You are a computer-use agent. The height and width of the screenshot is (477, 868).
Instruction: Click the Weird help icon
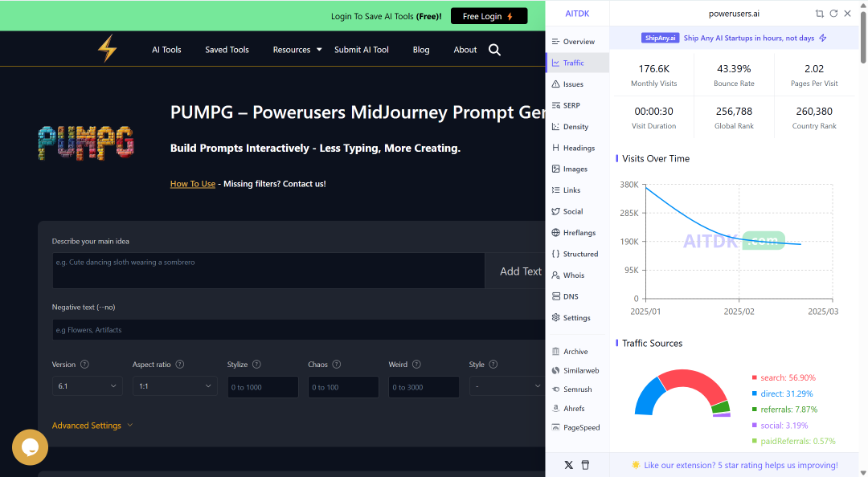[417, 364]
